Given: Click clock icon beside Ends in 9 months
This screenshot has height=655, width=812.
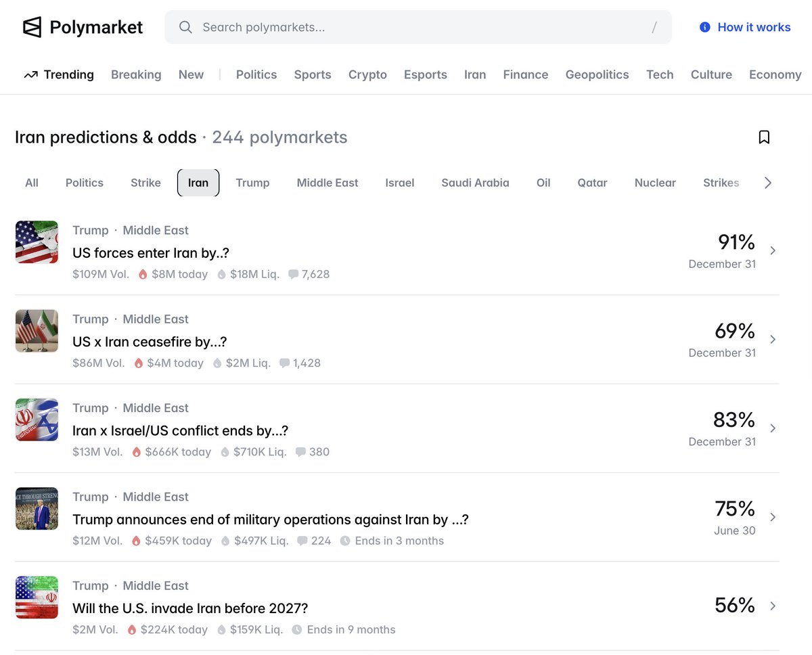Looking at the screenshot, I should [x=297, y=629].
